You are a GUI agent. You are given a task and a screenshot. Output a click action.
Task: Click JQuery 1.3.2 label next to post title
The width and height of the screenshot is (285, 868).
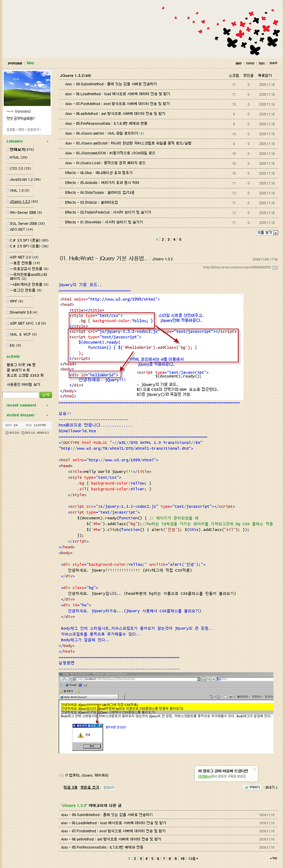click(x=162, y=259)
